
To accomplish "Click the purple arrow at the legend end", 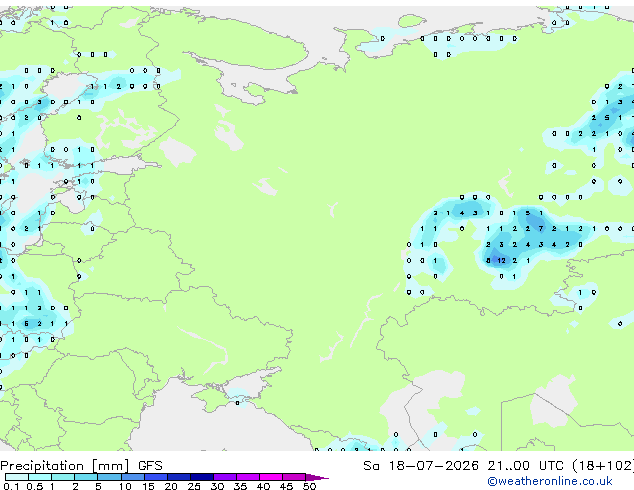I will [317, 477].
